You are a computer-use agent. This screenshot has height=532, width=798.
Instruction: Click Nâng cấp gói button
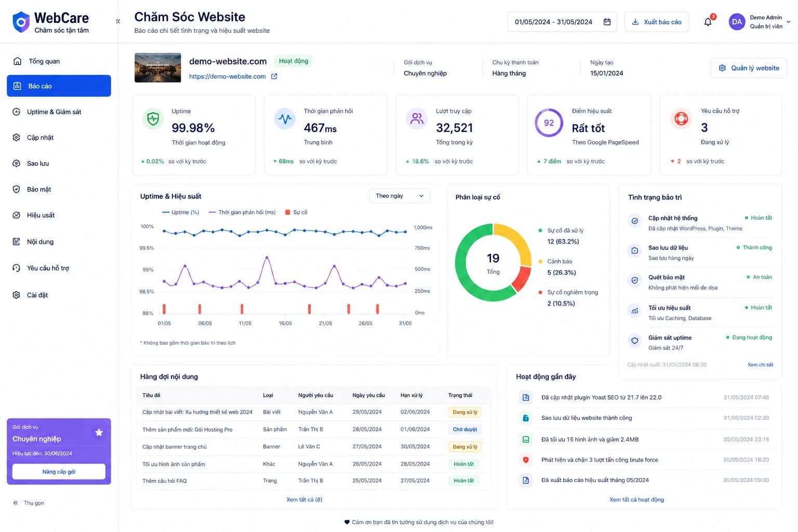point(59,472)
